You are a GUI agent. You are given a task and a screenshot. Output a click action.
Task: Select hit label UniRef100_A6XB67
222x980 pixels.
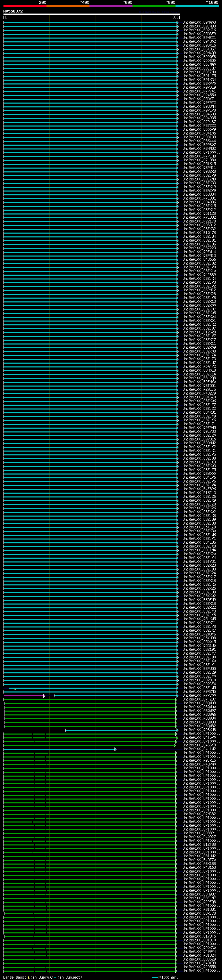(199, 49)
